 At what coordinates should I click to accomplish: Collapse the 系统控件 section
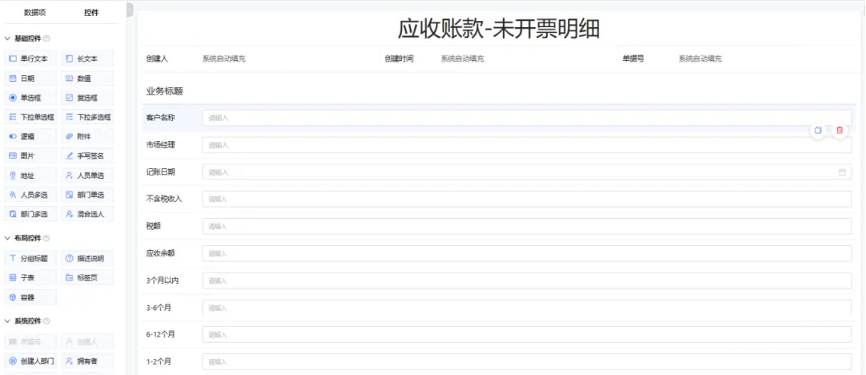[x=8, y=321]
